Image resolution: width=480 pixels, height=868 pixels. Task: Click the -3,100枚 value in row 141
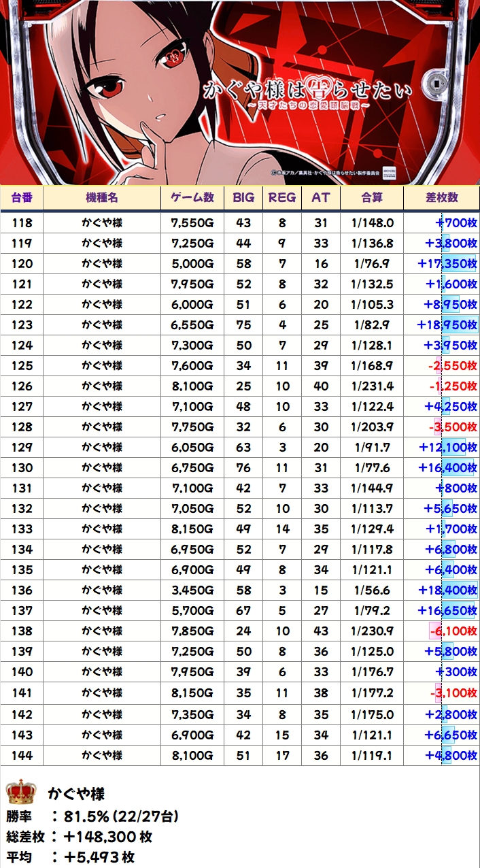pos(453,694)
